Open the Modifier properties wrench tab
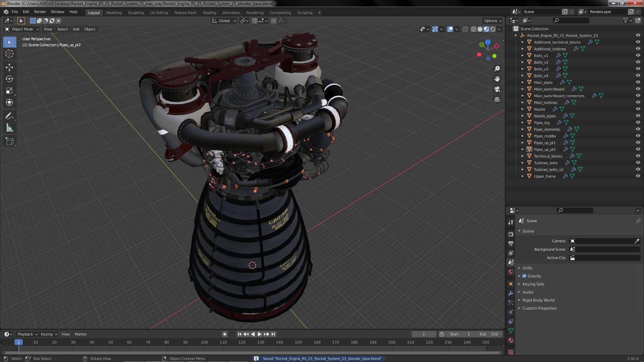Screen dimensions: 644x362 coord(511,293)
